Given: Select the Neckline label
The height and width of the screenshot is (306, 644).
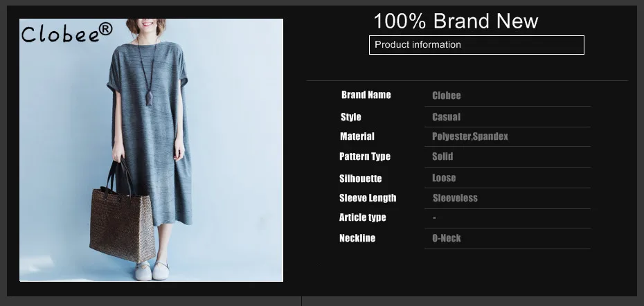Looking at the screenshot, I should (x=357, y=238).
